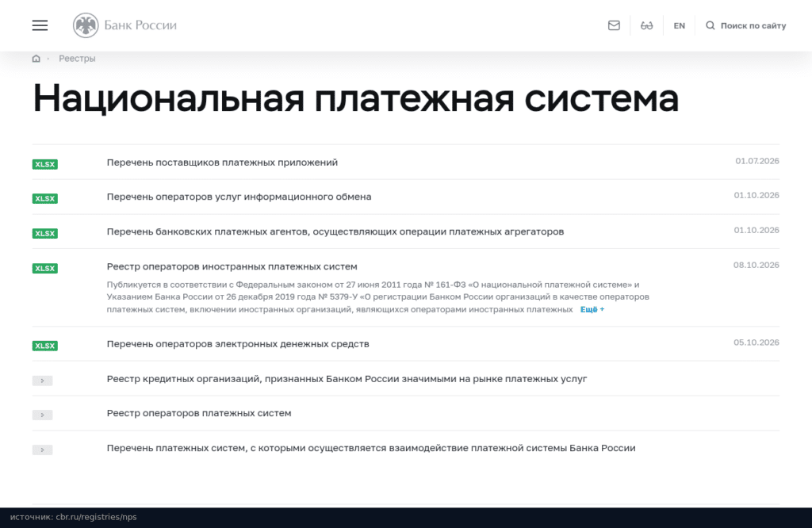This screenshot has height=528, width=812.
Task: Expand description with 'Ещё +'
Action: [x=592, y=309]
